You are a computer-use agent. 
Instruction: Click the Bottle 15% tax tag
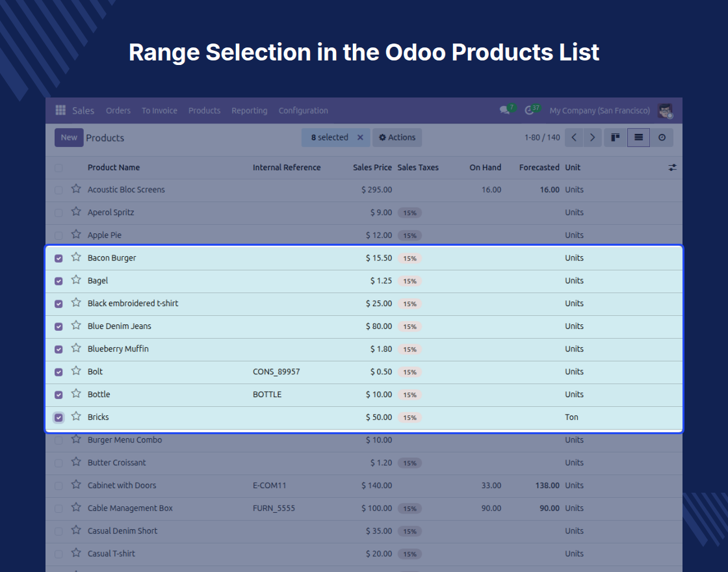(x=409, y=395)
